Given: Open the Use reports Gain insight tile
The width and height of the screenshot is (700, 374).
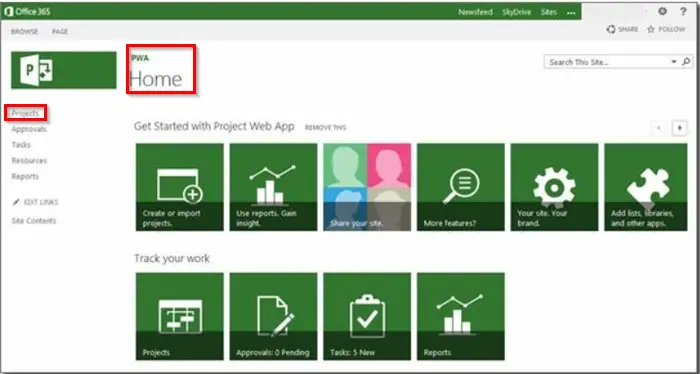Looking at the screenshot, I should coord(273,187).
